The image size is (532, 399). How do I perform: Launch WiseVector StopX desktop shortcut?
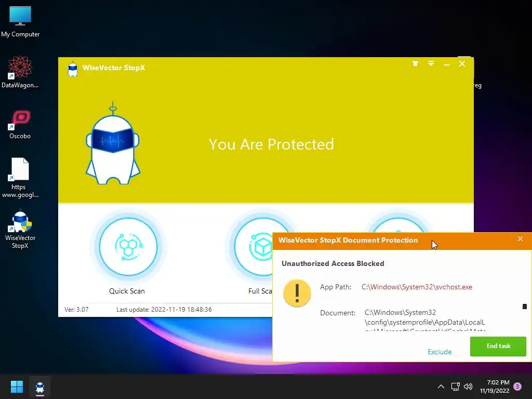pyautogui.click(x=20, y=230)
